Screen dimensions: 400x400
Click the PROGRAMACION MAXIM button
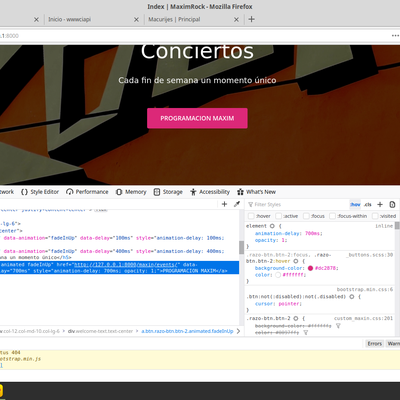[197, 118]
